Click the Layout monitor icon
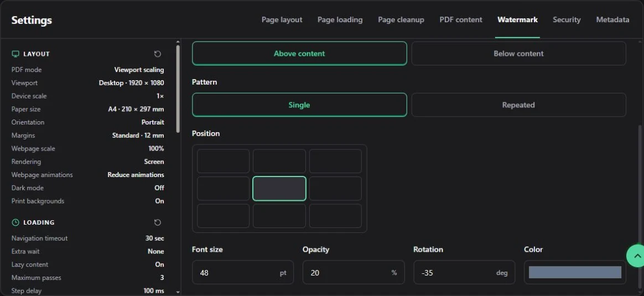The image size is (644, 296). (x=15, y=54)
